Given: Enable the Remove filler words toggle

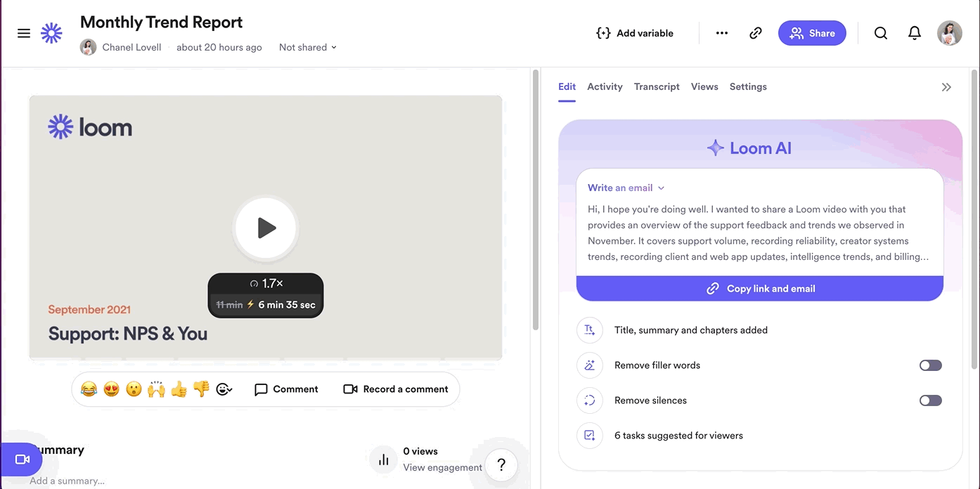Looking at the screenshot, I should click(930, 365).
